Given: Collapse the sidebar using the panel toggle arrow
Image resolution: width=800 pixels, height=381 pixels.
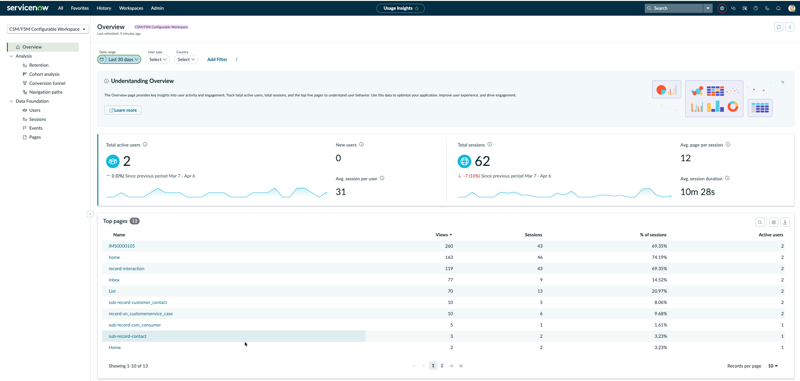Looking at the screenshot, I should click(90, 214).
